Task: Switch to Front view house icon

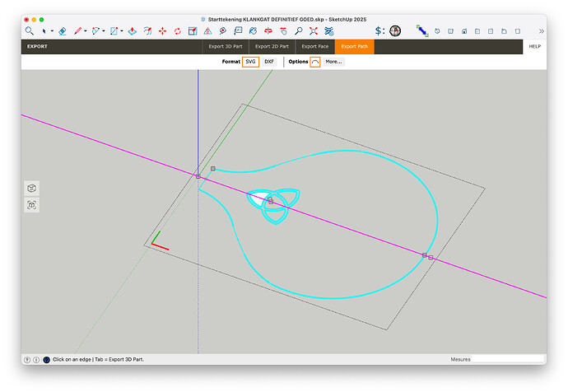Action: pos(464,31)
